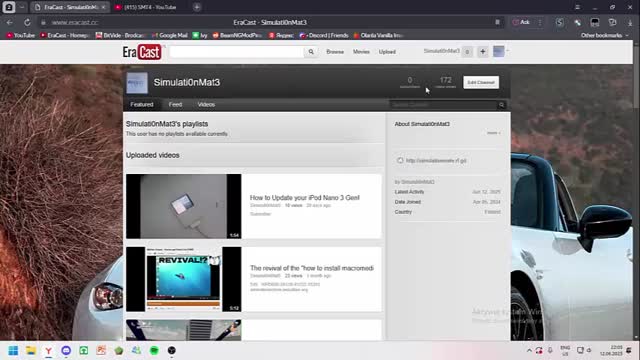Click the SimulatiOnMat3 channel avatar image
Screen dimensions: 640x360
(137, 83)
